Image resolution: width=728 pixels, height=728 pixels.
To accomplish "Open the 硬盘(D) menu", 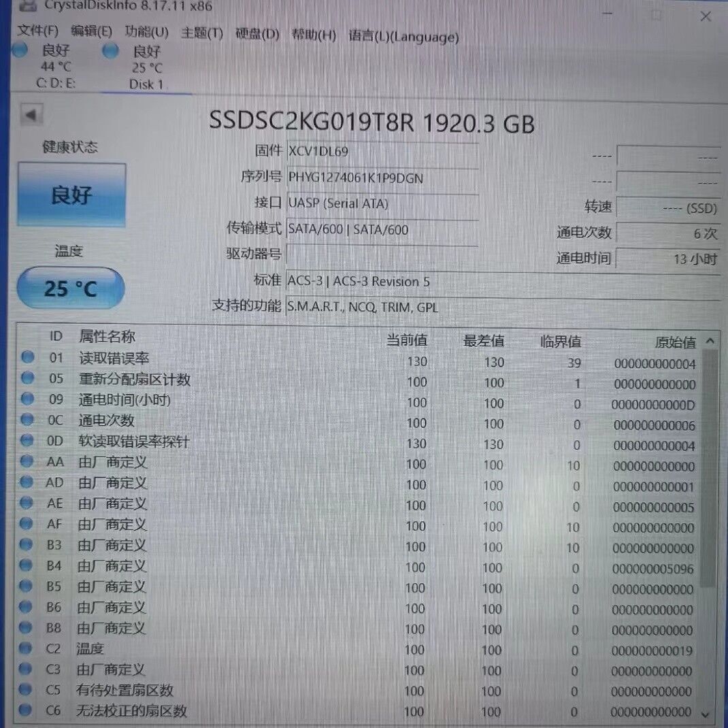I will tap(257, 34).
